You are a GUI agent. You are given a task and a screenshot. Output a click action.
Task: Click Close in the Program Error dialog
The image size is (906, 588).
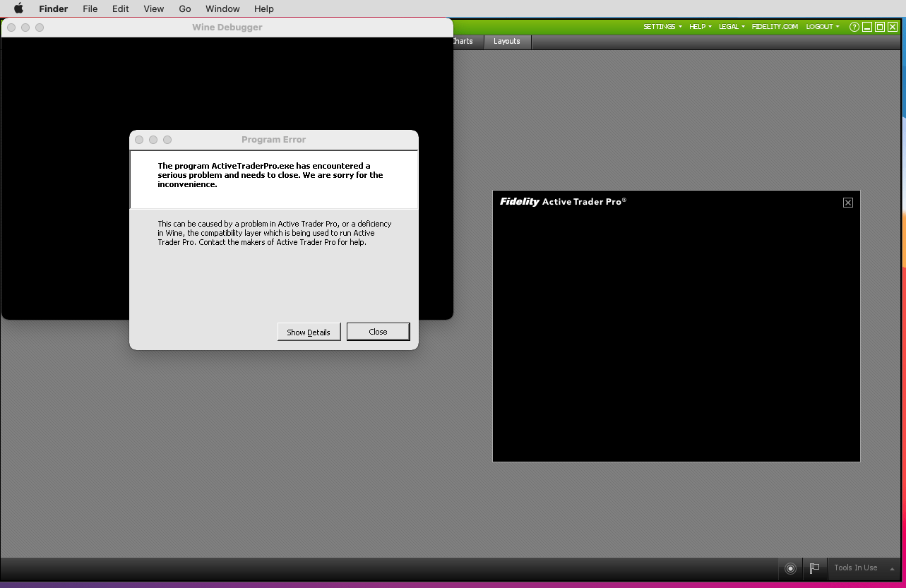click(378, 332)
